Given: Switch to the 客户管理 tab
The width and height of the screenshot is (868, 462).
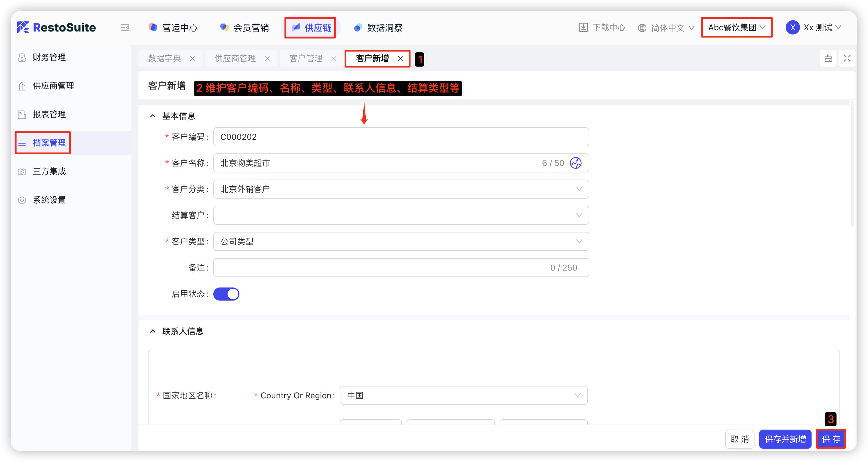Looking at the screenshot, I should pyautogui.click(x=306, y=59).
